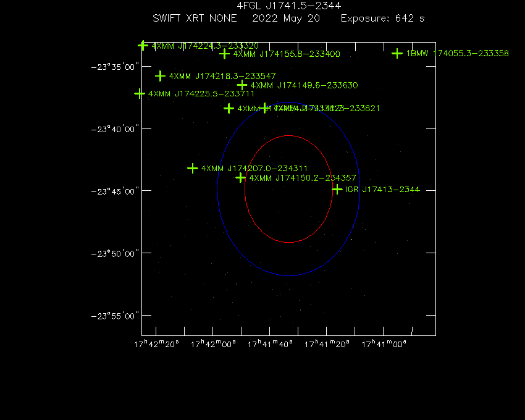
Task: Select the 4XMM J174155.8-233400 source label
Action: pos(287,54)
